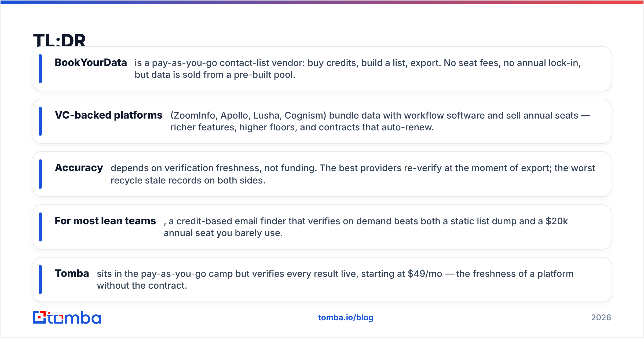Click the blue accent bar beside Accuracy
644x338 pixels.
coord(40,174)
